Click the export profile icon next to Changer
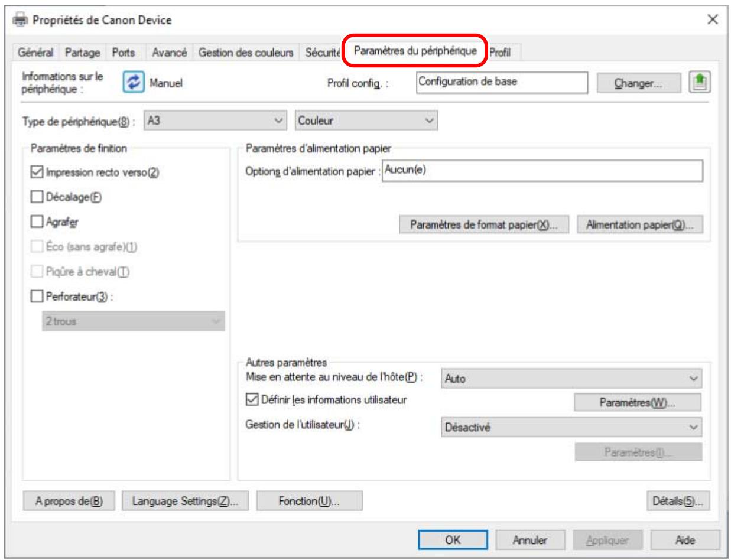Screen dimensions: 731x560 click(x=700, y=83)
